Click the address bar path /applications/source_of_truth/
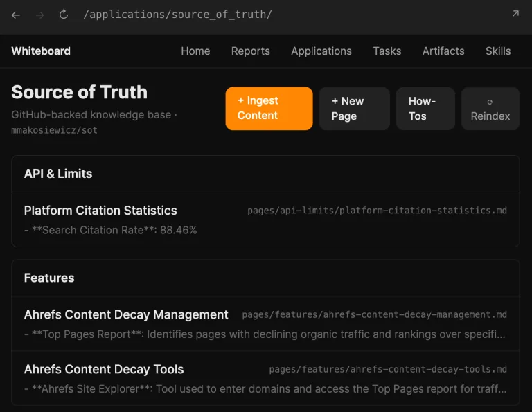Viewport: 532px width, 412px height. [177, 15]
